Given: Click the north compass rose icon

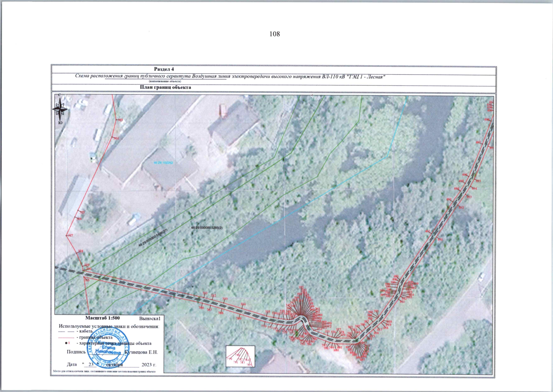Looking at the screenshot, I should pos(60,109).
